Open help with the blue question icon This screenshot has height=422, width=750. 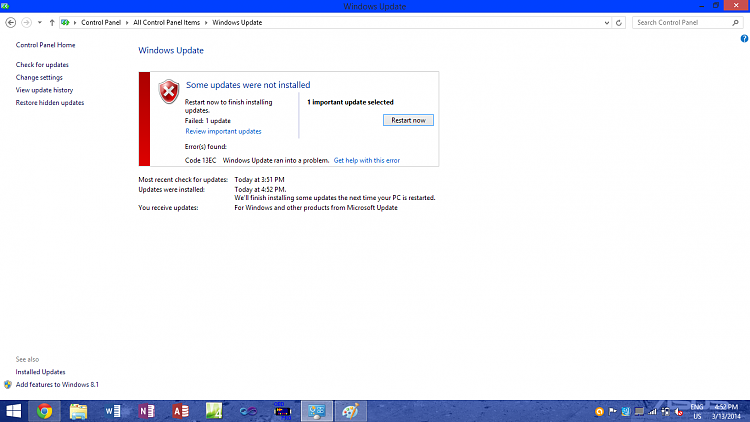click(744, 39)
